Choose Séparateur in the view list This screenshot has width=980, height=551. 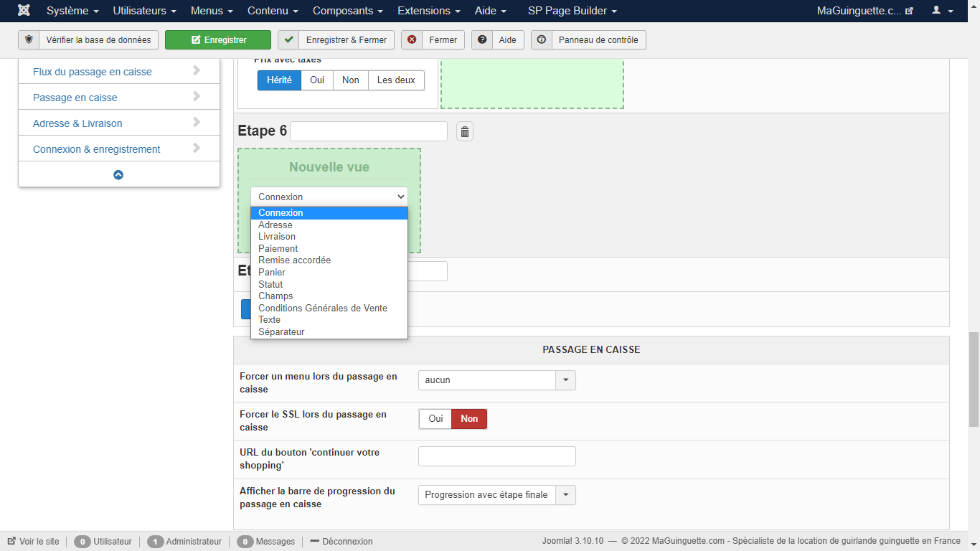329,332
